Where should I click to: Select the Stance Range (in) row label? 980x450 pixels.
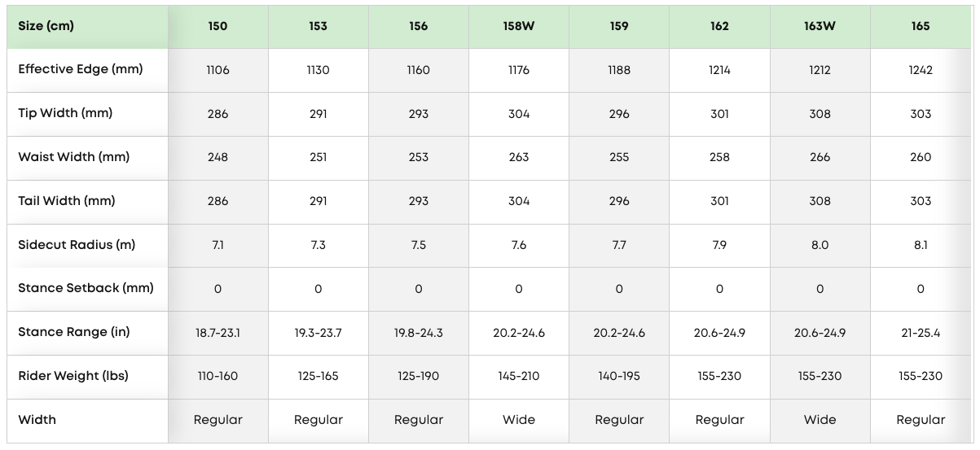pyautogui.click(x=74, y=332)
